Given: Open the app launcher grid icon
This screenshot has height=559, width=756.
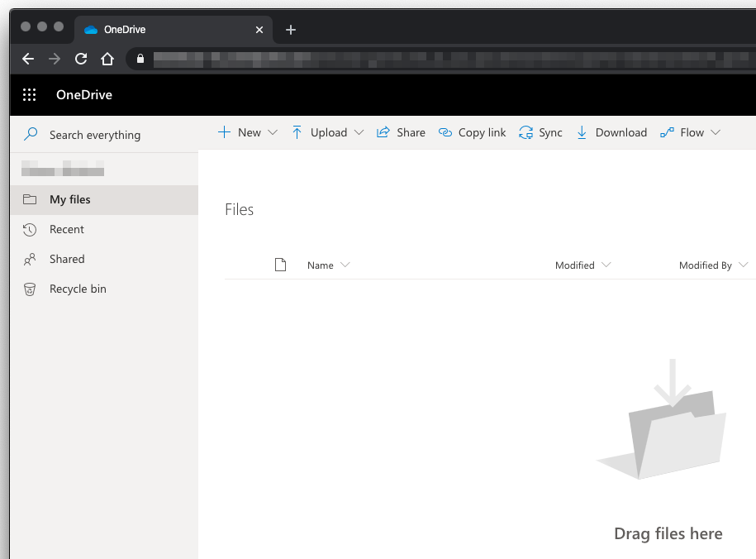Looking at the screenshot, I should 30,94.
